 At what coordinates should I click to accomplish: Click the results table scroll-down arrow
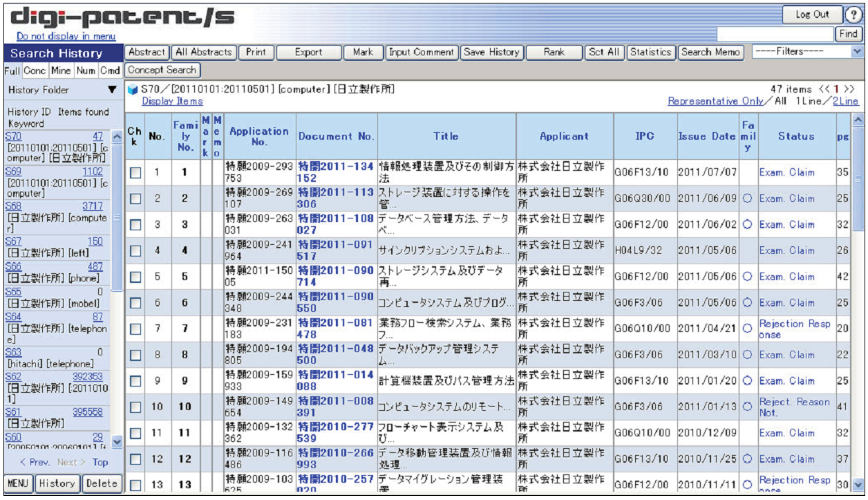tap(859, 485)
